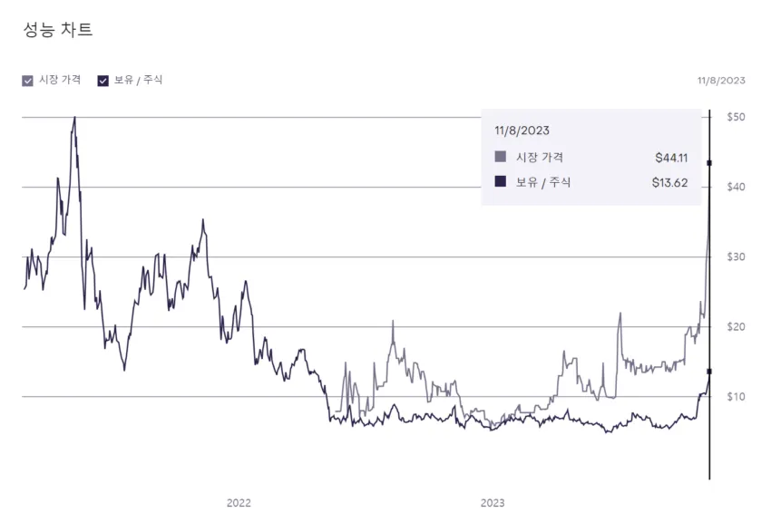The image size is (771, 532).
Task: Click the $44.11 value in tooltip
Action: coord(671,158)
